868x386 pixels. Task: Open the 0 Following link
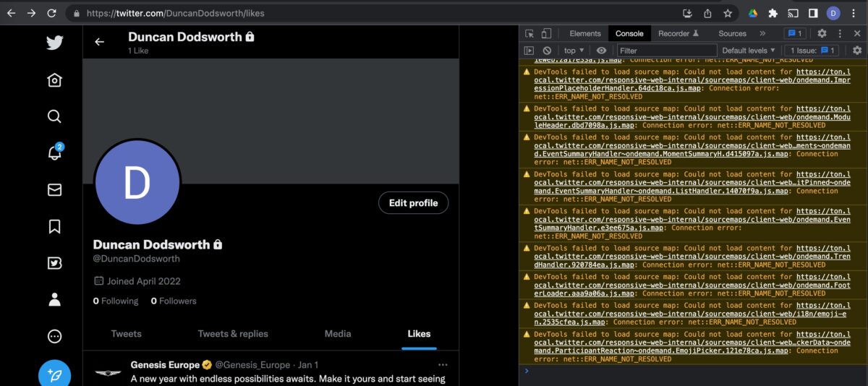116,301
